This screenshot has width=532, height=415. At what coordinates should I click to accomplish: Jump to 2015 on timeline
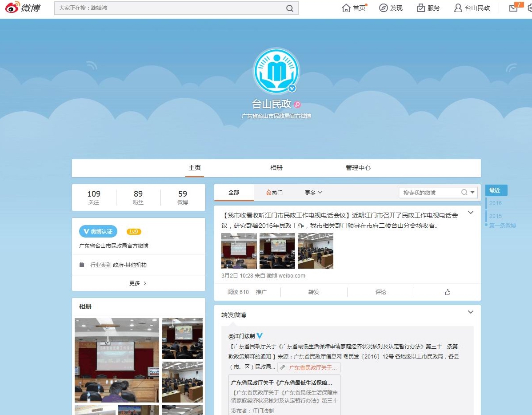click(496, 216)
